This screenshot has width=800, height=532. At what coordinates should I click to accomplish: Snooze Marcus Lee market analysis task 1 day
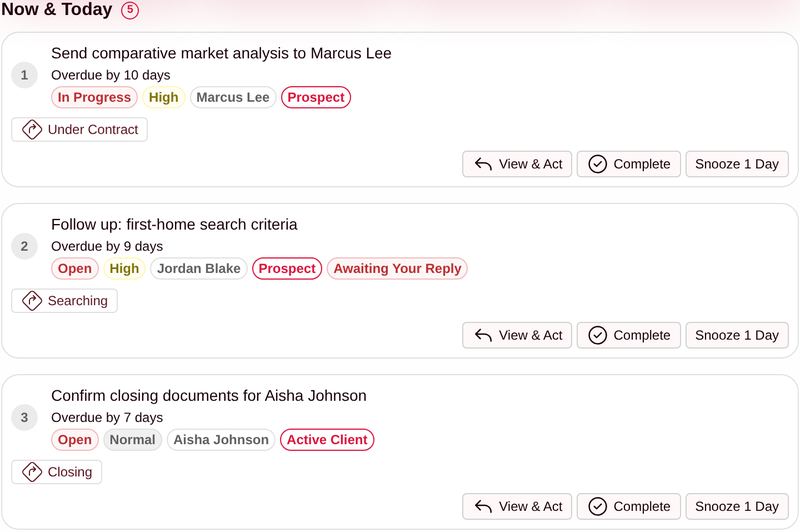737,164
